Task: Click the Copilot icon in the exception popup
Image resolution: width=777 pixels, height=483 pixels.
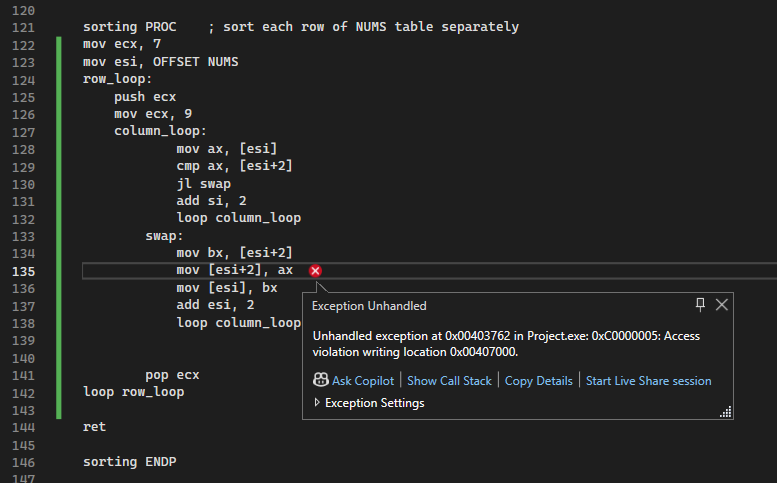Action: click(321, 380)
